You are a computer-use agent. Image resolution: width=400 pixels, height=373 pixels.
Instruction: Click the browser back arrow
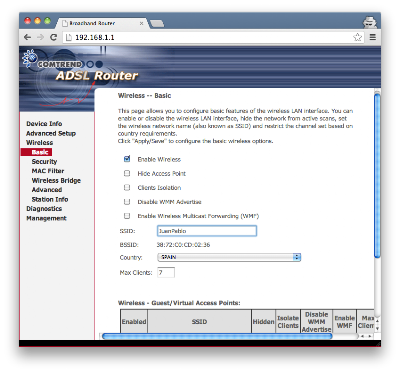pyautogui.click(x=27, y=37)
